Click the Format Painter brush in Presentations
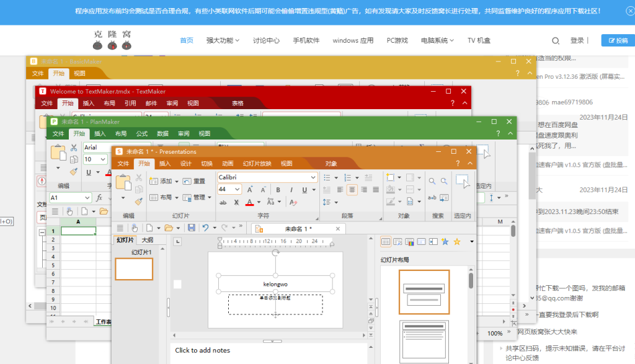Image resolution: width=635 pixels, height=364 pixels. click(139, 202)
